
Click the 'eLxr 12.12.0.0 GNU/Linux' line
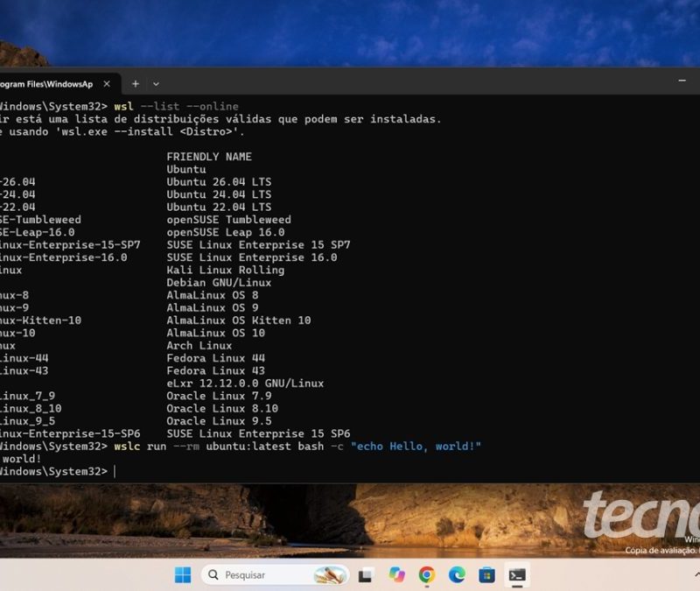pos(245,383)
